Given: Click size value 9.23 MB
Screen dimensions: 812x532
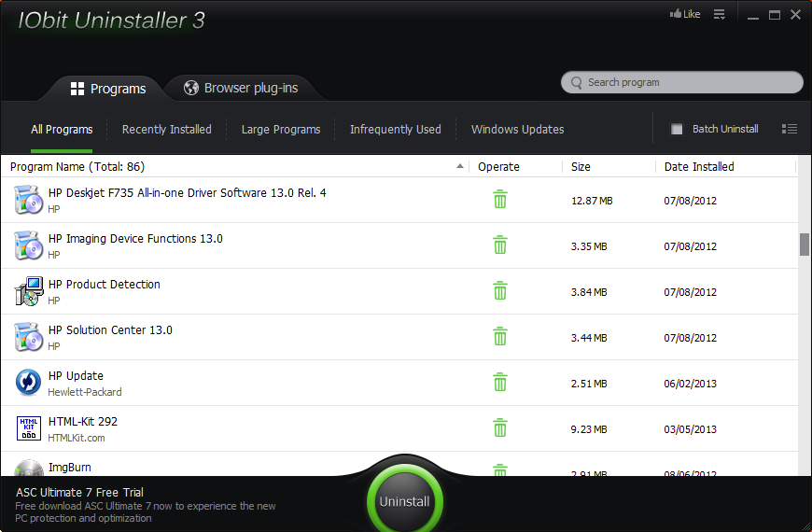Looking at the screenshot, I should coord(589,429).
